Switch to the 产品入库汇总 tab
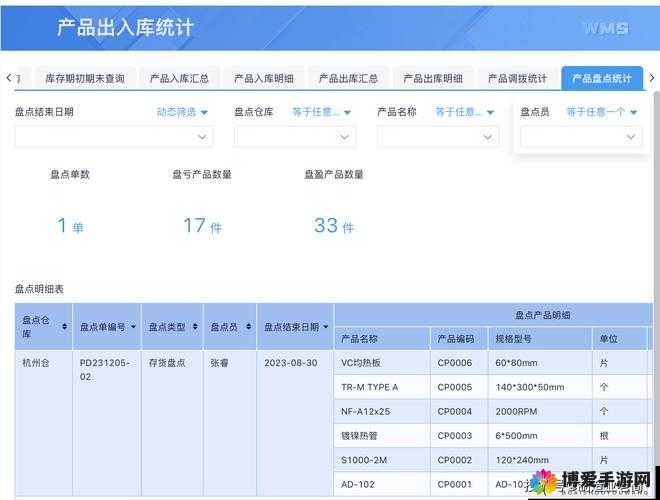660x500 pixels. 179,79
